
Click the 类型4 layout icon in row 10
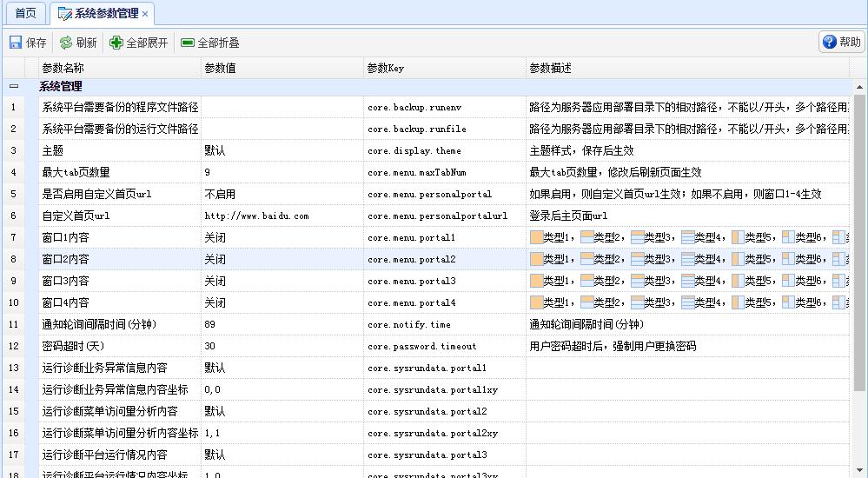[687, 302]
